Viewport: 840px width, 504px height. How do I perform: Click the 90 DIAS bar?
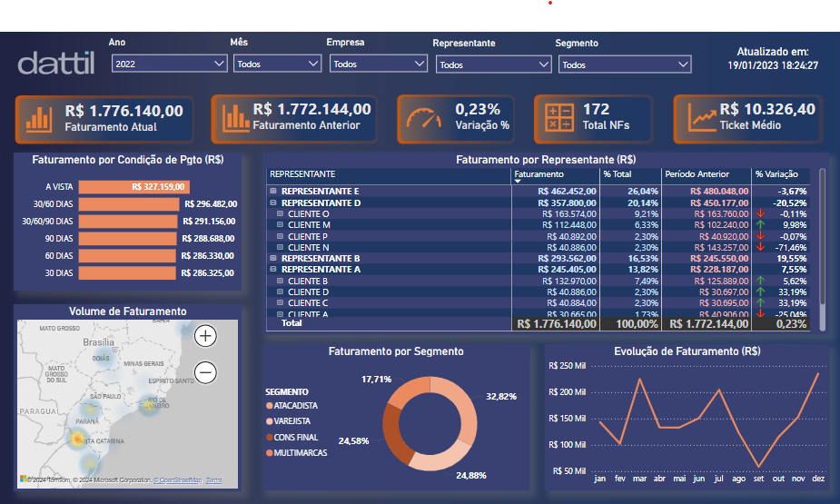[127, 238]
